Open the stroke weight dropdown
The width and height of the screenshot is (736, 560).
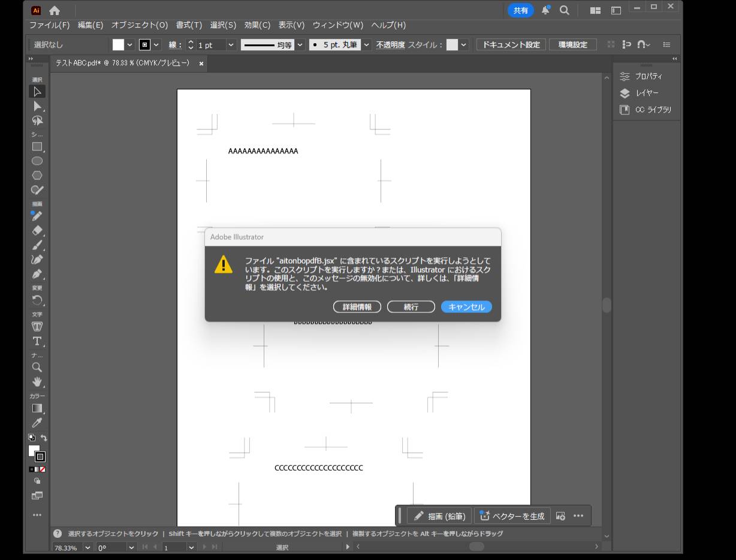(x=231, y=45)
